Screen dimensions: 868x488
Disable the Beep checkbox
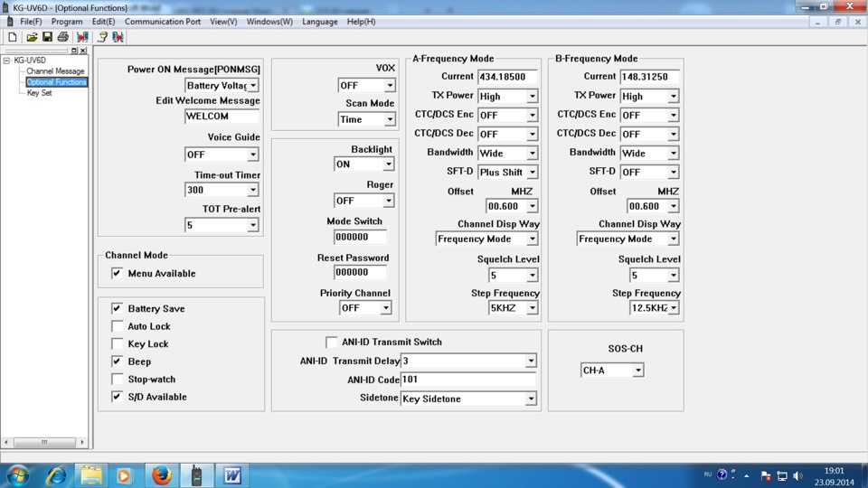tap(117, 361)
